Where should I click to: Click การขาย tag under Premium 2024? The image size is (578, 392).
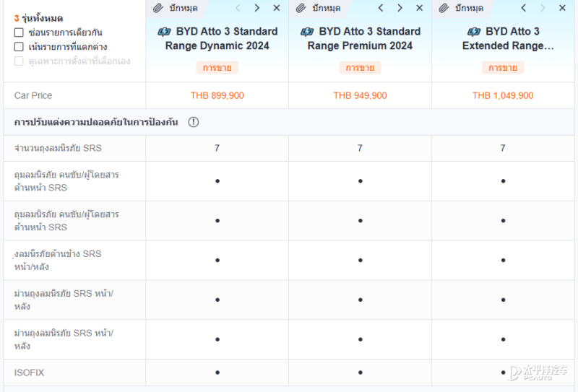pyautogui.click(x=360, y=68)
